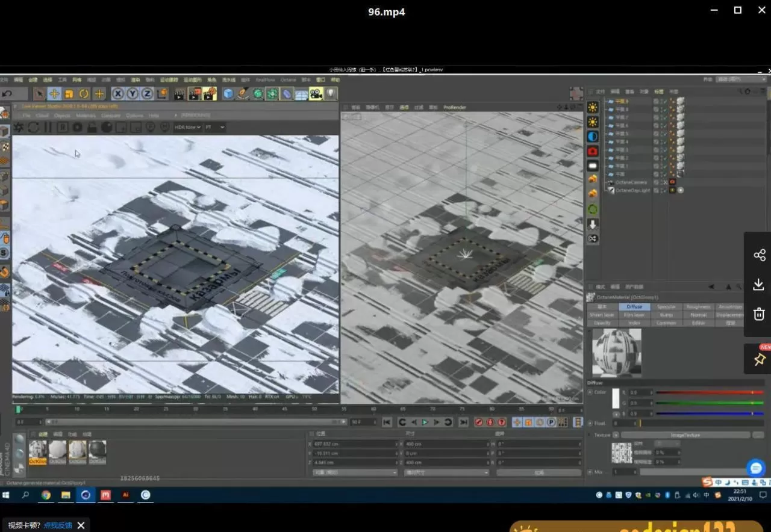Toggle the X axis lock

(118, 94)
